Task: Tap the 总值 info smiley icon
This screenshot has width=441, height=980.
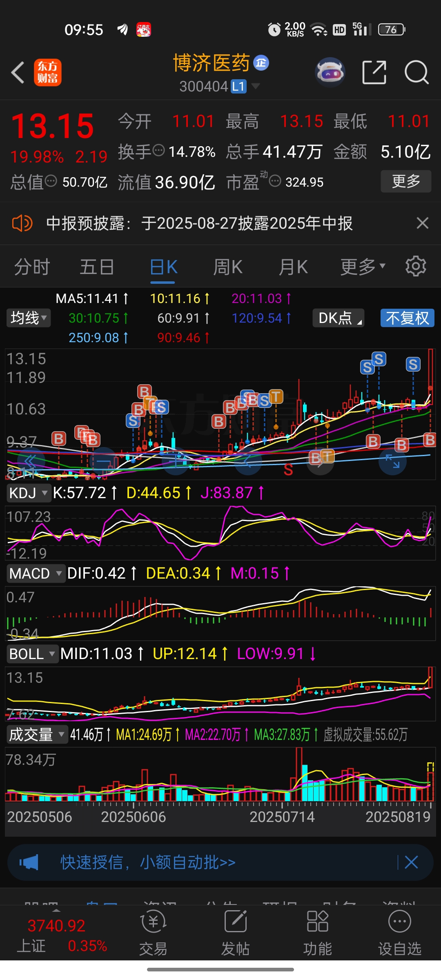Action: (51, 180)
